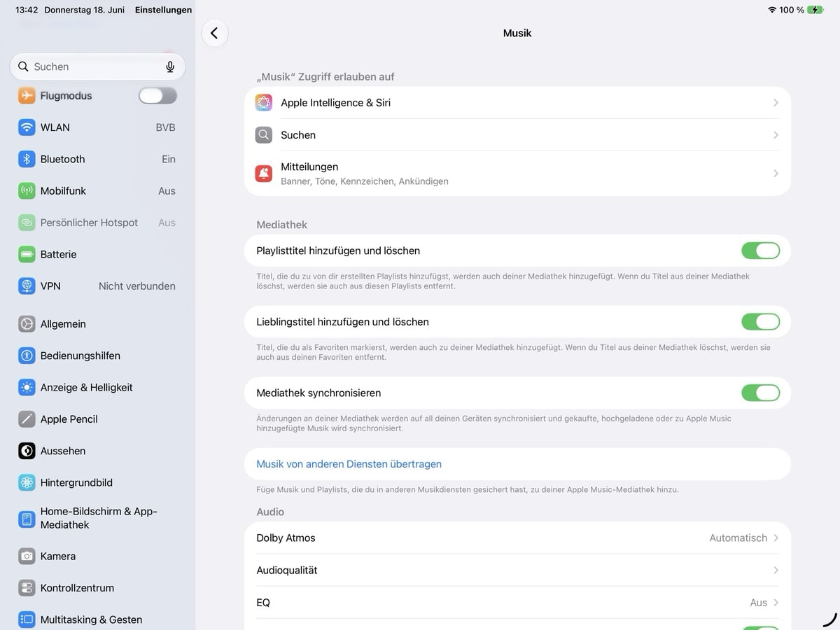Open Audioqualität row chevron
This screenshot has width=840, height=630.
[x=776, y=570]
